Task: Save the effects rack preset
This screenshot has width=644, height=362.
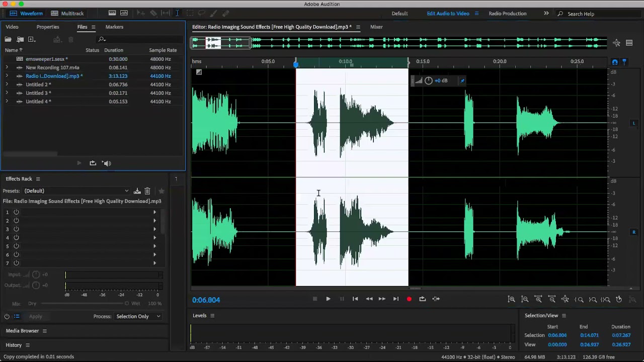Action: [137, 191]
